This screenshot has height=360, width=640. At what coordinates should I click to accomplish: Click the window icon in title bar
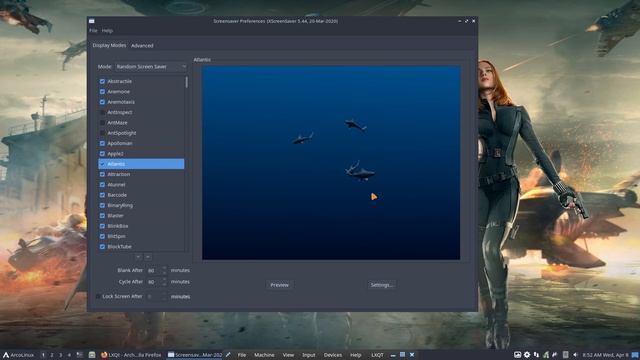pos(92,21)
